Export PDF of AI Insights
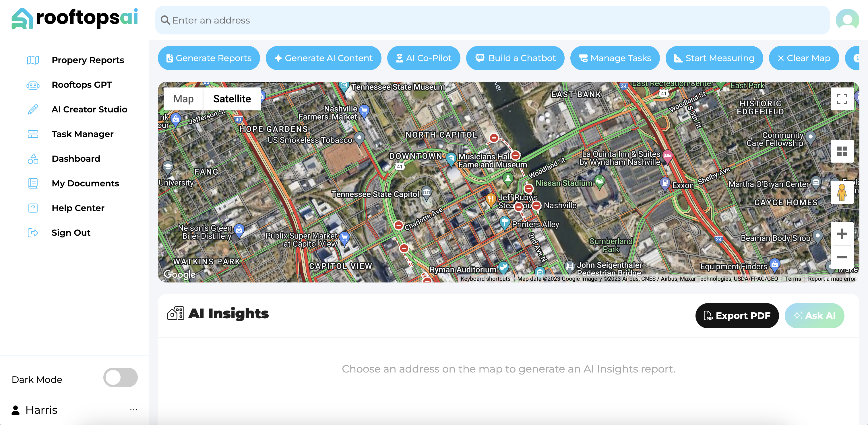This screenshot has width=868, height=425. (737, 315)
